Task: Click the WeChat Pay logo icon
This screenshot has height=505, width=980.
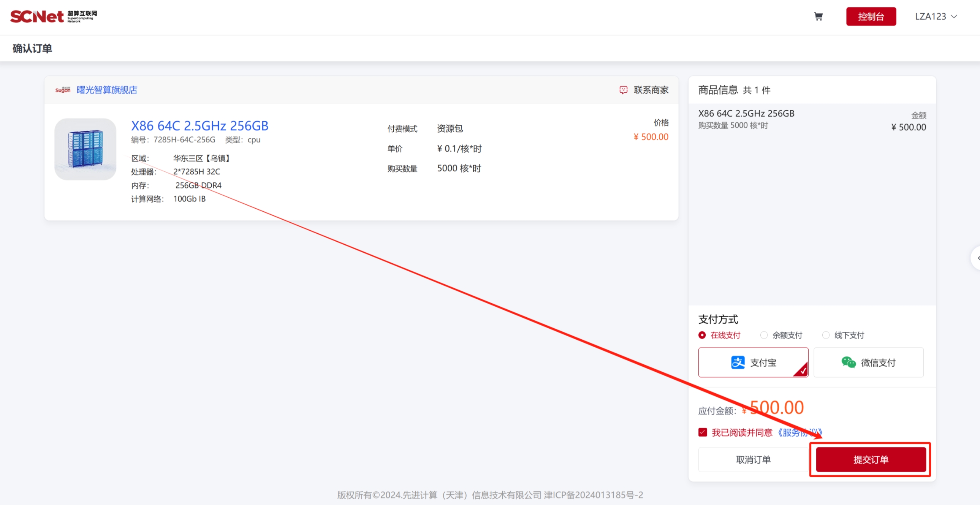Action: click(848, 362)
